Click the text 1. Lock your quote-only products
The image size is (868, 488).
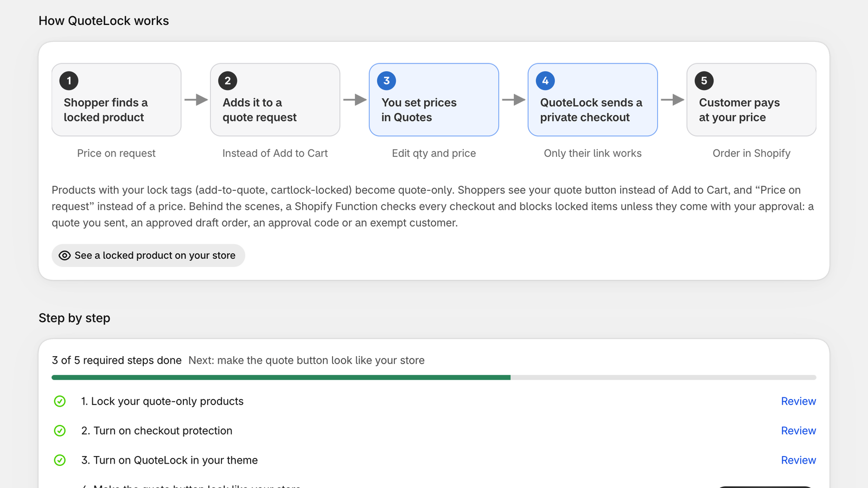coord(162,401)
